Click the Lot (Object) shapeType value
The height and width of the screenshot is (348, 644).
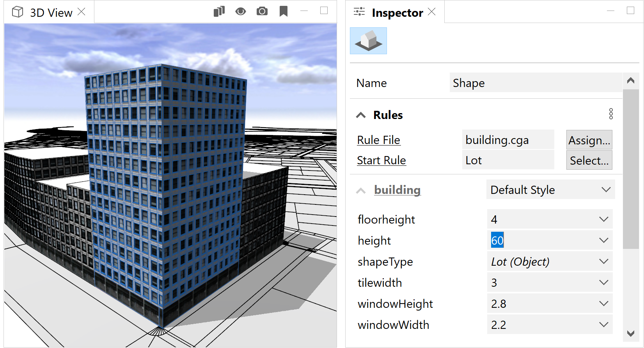point(542,261)
